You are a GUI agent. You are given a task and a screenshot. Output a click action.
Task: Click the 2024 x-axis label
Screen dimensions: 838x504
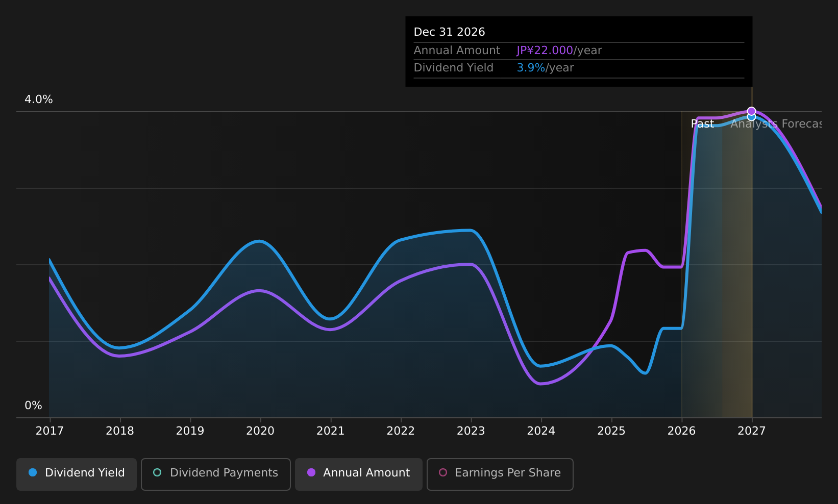[x=541, y=431]
